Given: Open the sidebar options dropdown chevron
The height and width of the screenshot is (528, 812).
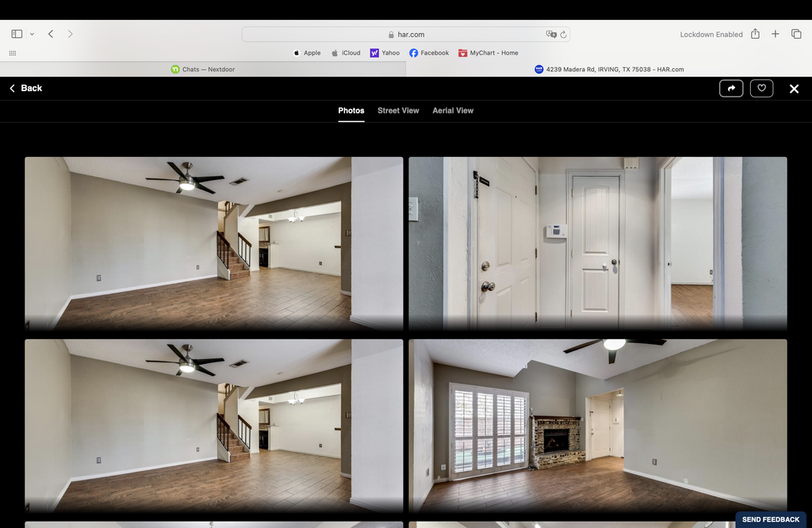Looking at the screenshot, I should (x=32, y=34).
